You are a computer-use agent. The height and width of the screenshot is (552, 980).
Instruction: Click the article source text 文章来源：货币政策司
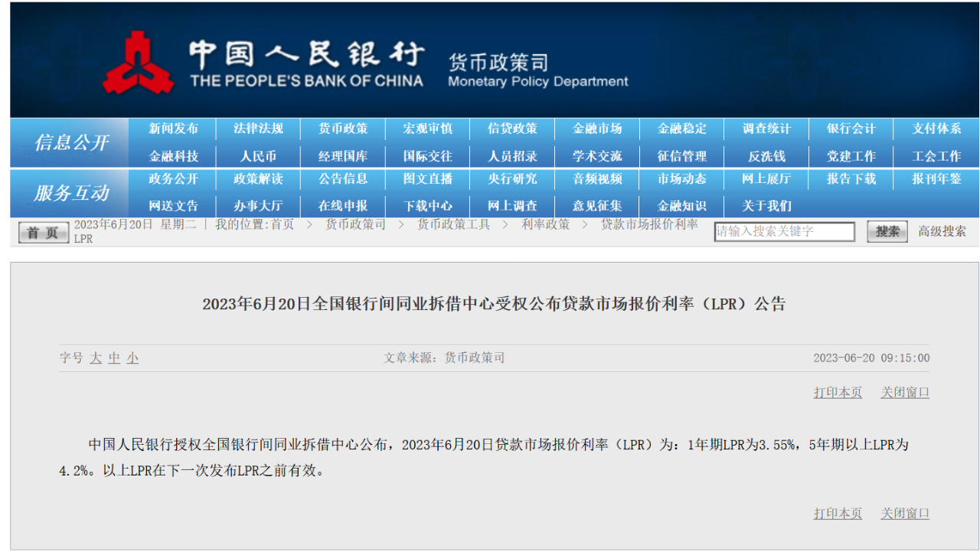coord(444,358)
